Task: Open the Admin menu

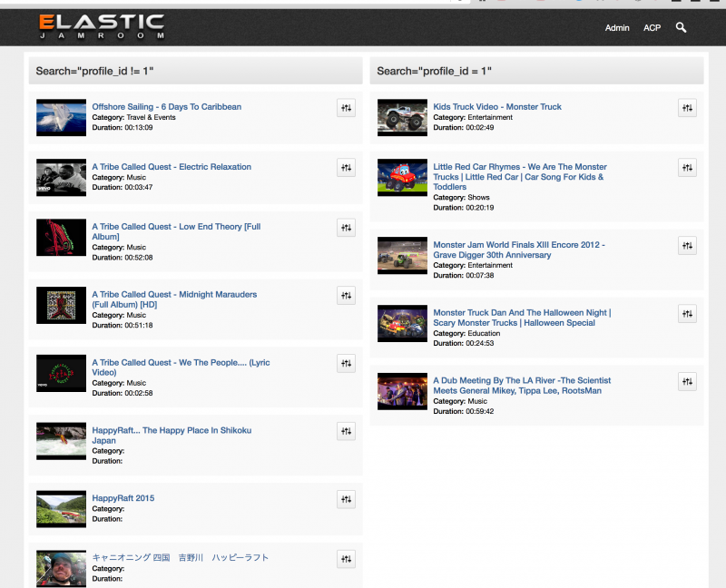Action: click(617, 28)
